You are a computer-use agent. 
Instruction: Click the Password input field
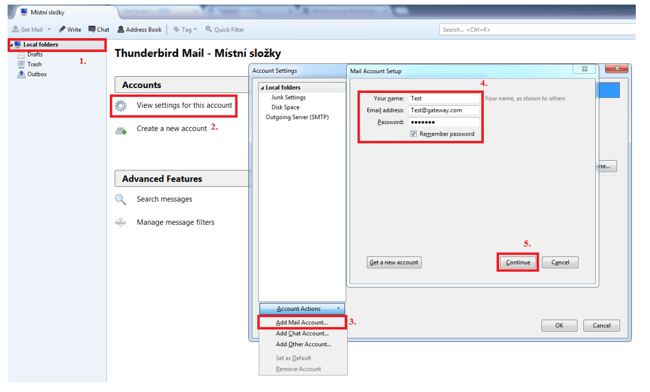[444, 122]
